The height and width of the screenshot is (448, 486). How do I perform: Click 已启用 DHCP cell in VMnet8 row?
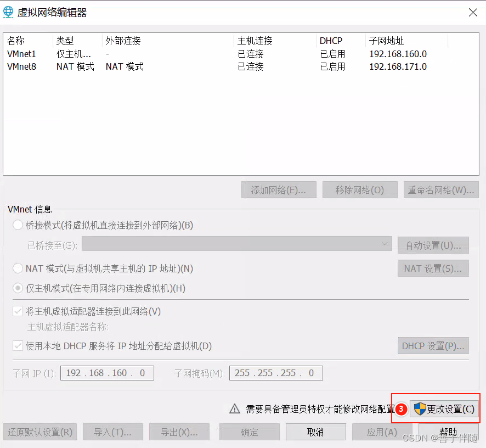(332, 66)
